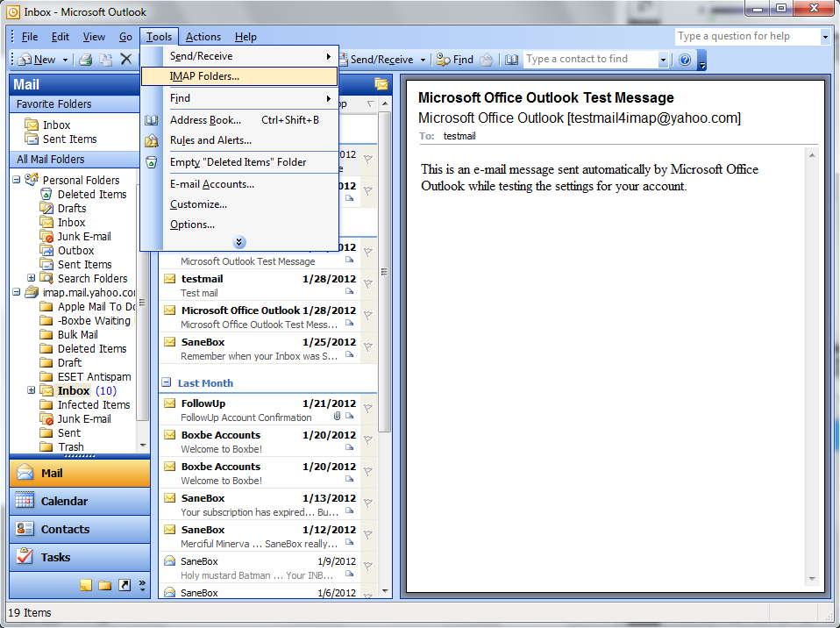840x628 pixels.
Task: Click the Find toolbar button
Action: [x=455, y=60]
